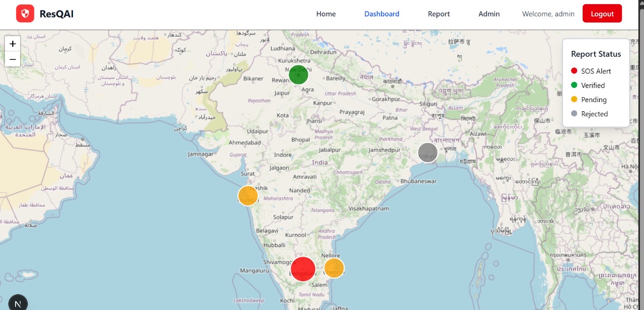Image resolution: width=644 pixels, height=310 pixels.
Task: Click the "Bhubaneswar" map label
Action: pos(419,181)
